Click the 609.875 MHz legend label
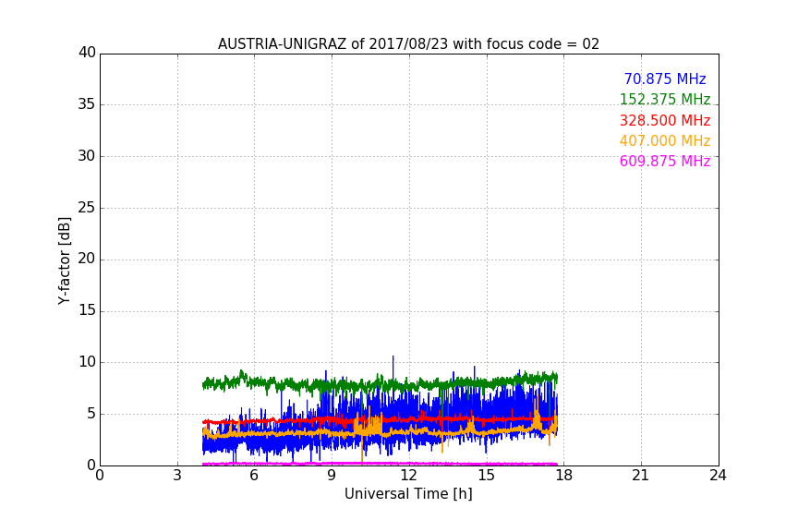This screenshot has height=532, width=798. coord(665,161)
